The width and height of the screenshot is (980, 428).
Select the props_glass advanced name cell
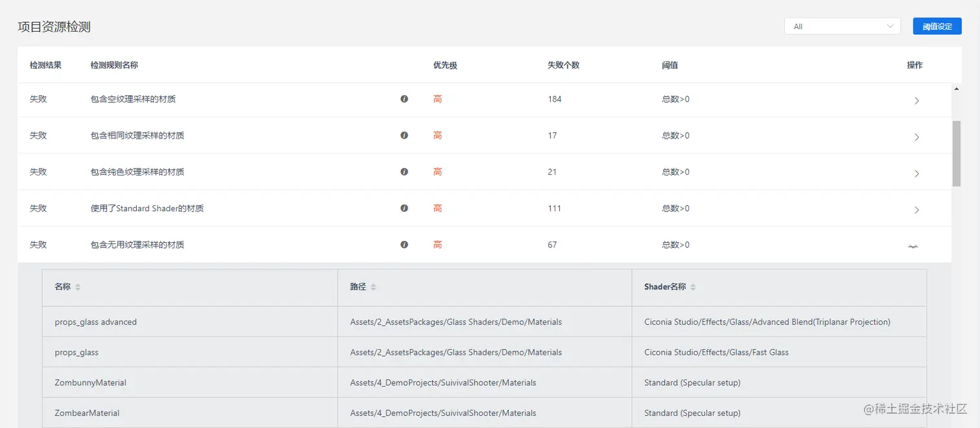(190, 322)
